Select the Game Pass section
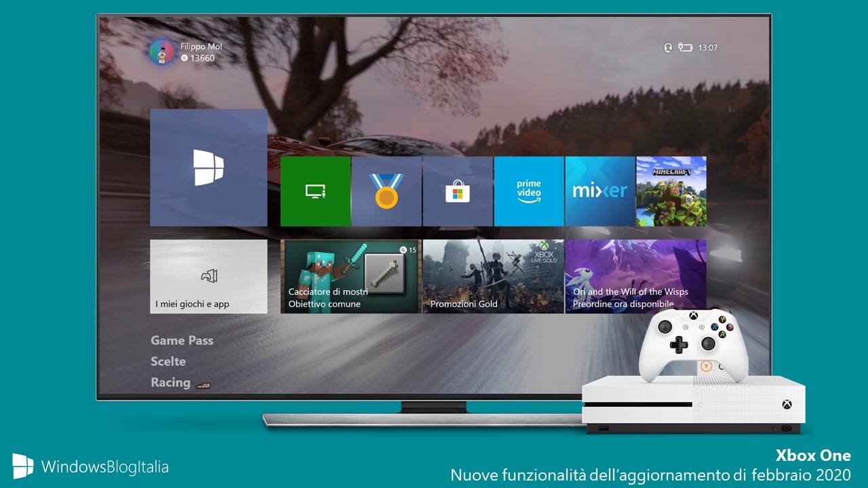This screenshot has width=868, height=488. [x=182, y=340]
